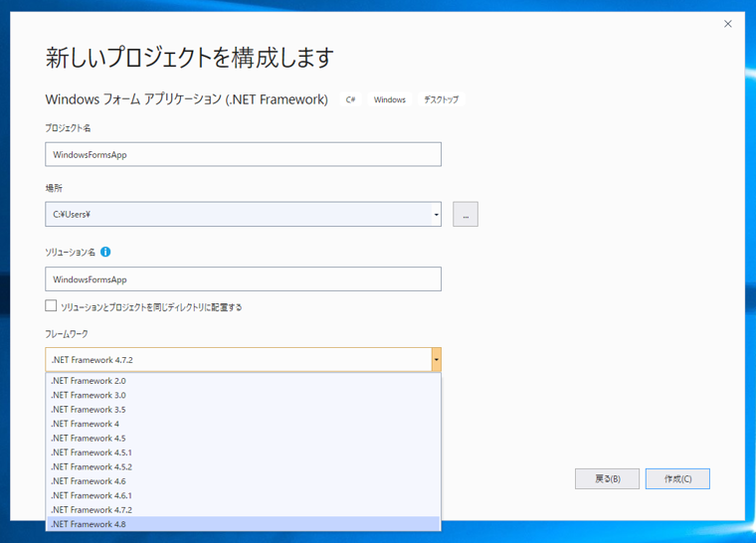Select .NET Framework 4.6 entry
Screen dimensions: 756x543
[x=243, y=481]
